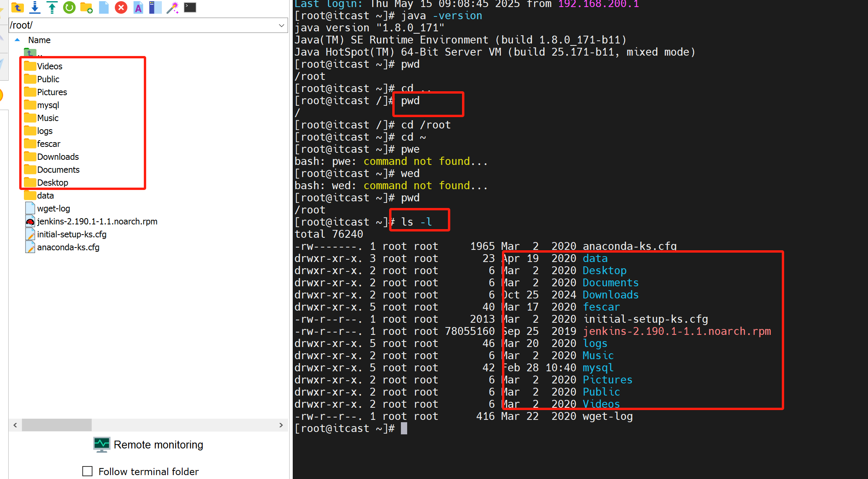Viewport: 868px width, 479px height.
Task: Click the teal upload arrow icon
Action: pyautogui.click(x=52, y=7)
